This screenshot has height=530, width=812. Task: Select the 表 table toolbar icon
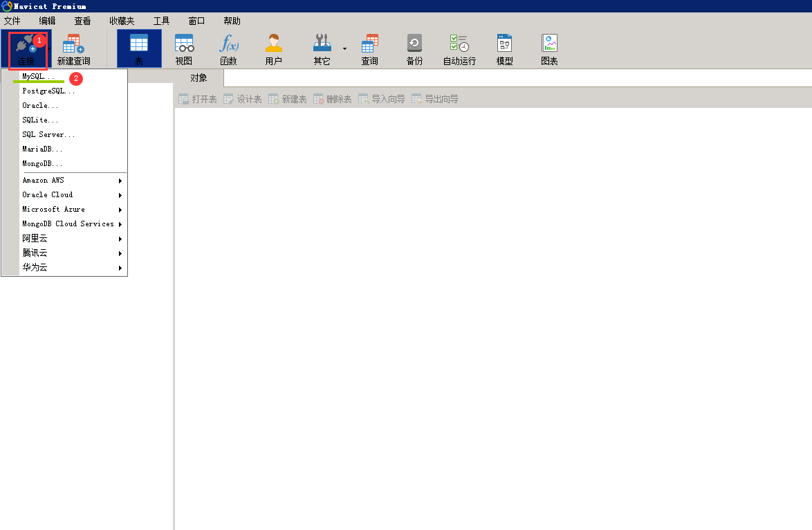pyautogui.click(x=139, y=48)
